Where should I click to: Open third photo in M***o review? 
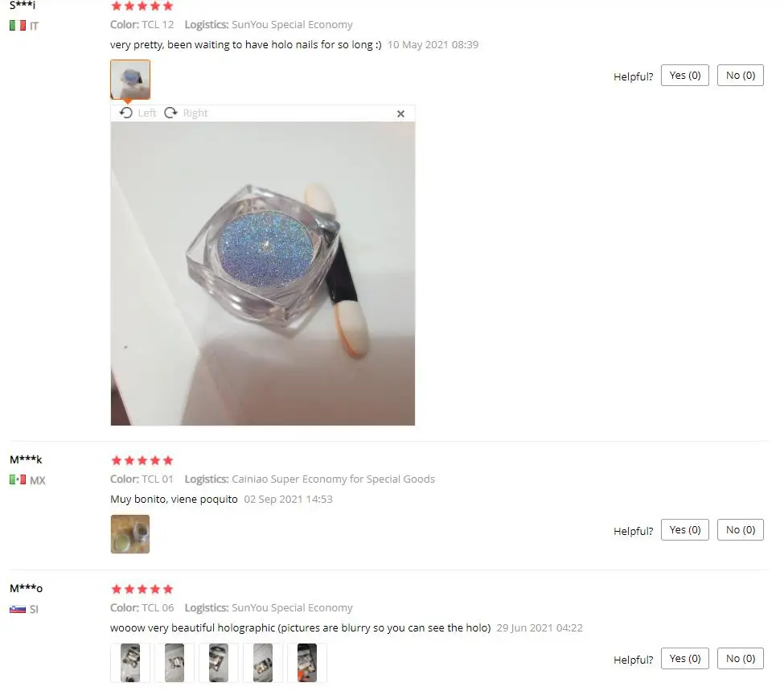point(219,663)
